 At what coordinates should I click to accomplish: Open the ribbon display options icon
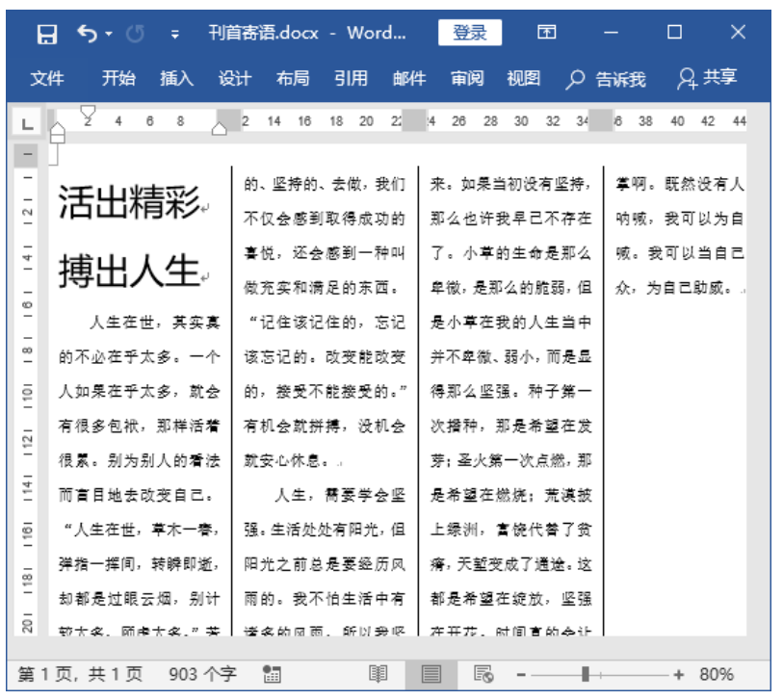tap(546, 32)
